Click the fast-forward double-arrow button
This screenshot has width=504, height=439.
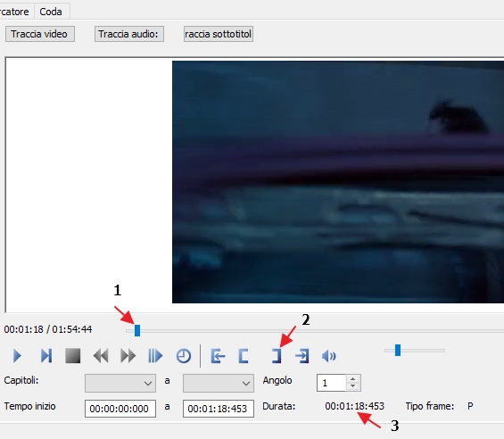128,356
